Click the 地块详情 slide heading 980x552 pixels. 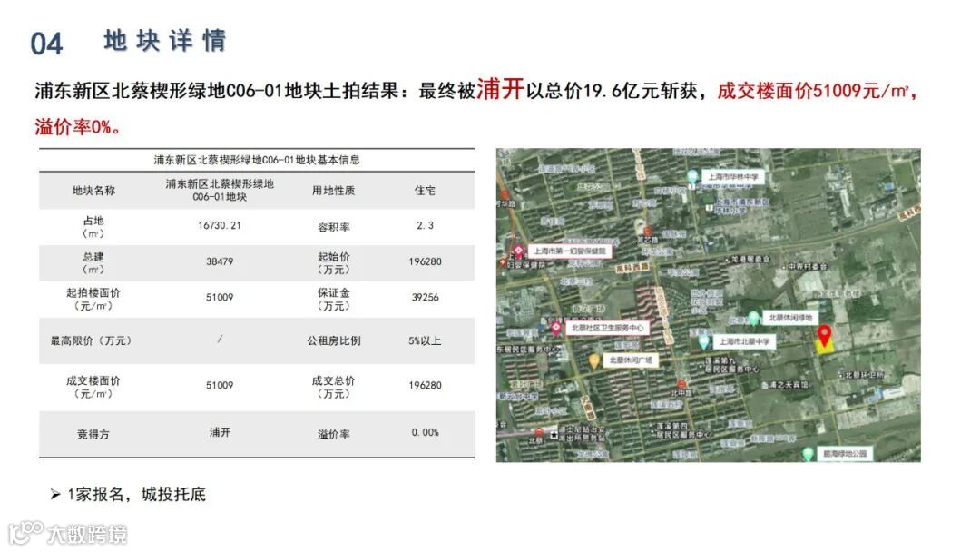(x=165, y=41)
